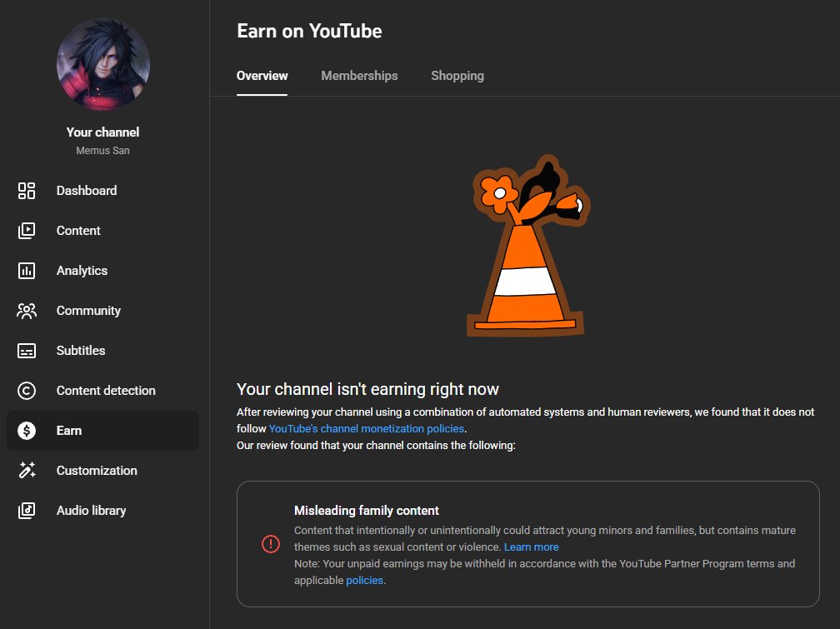Click the Earn dollar sign icon

tap(27, 431)
